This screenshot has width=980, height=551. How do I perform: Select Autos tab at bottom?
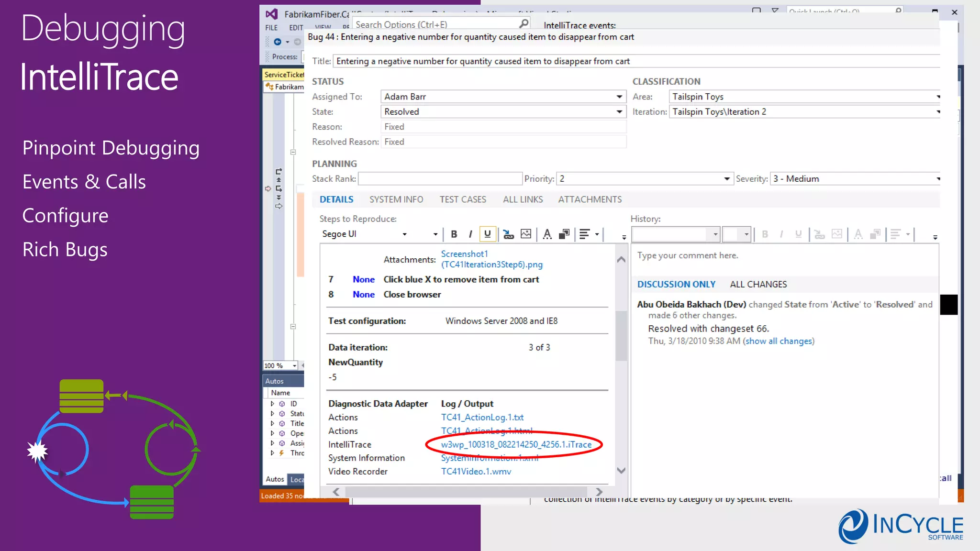[x=275, y=479]
